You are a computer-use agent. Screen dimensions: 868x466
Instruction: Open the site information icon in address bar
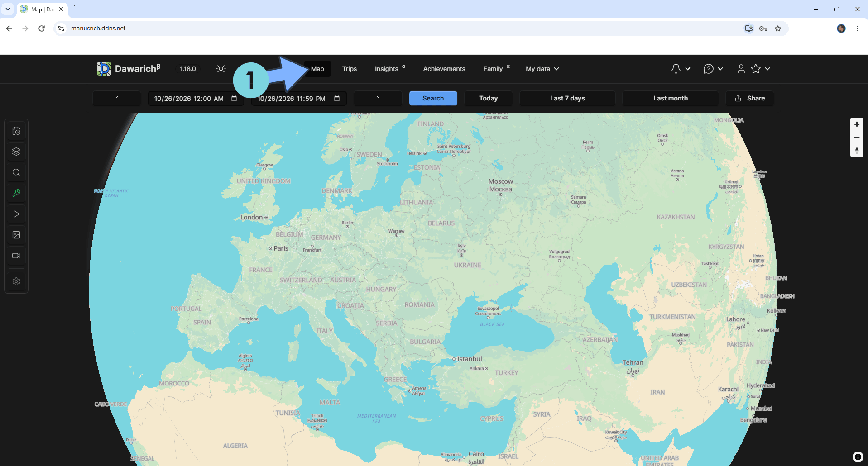(61, 29)
